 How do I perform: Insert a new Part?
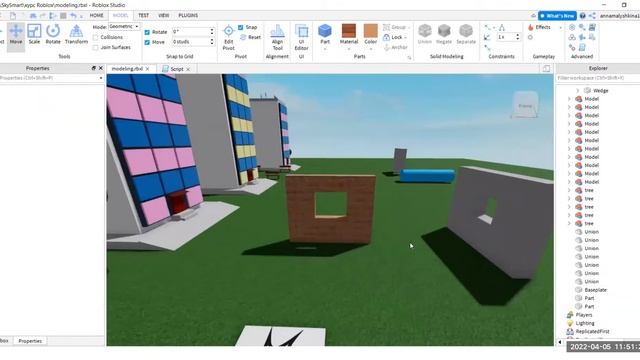(x=325, y=34)
